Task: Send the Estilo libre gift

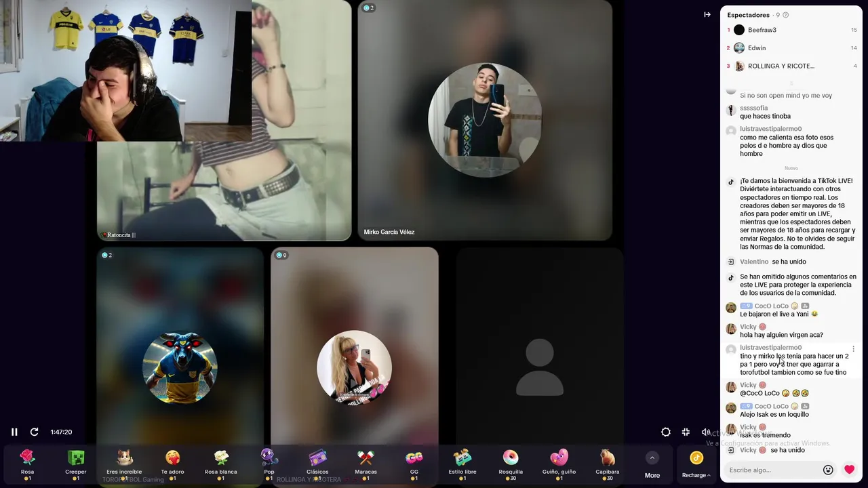Action: (x=462, y=465)
